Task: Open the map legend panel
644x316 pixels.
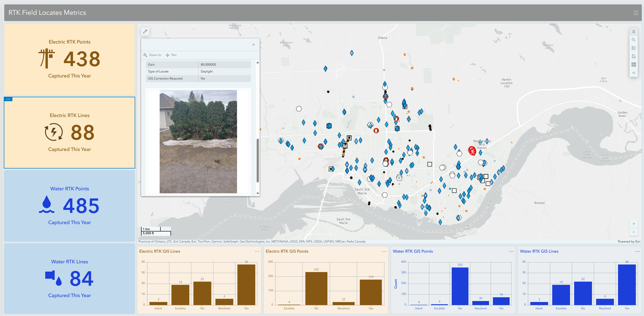Action: [x=634, y=48]
